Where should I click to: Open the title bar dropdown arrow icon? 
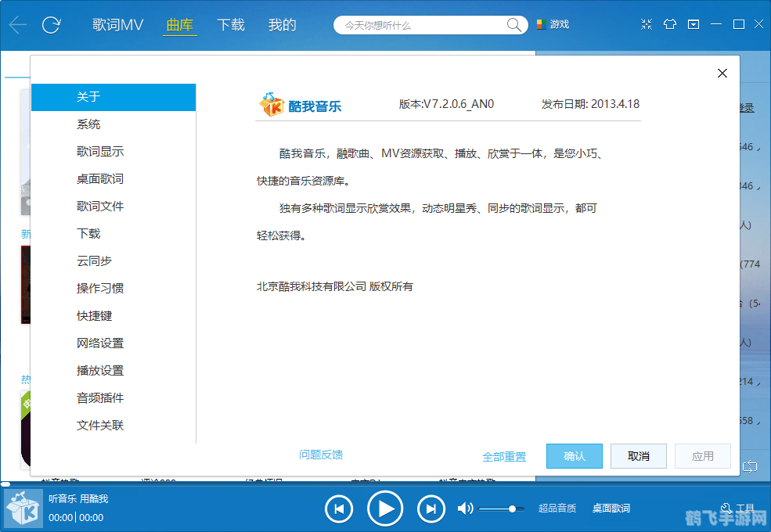point(694,24)
